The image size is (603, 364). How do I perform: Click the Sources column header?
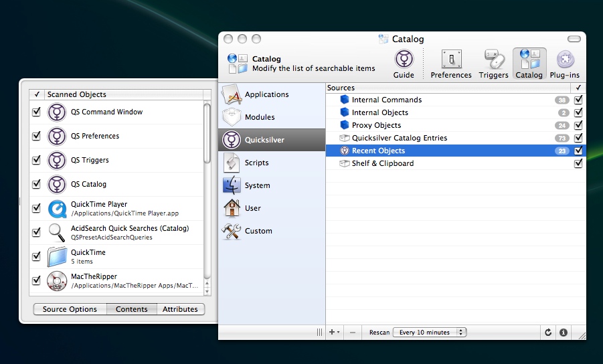448,88
